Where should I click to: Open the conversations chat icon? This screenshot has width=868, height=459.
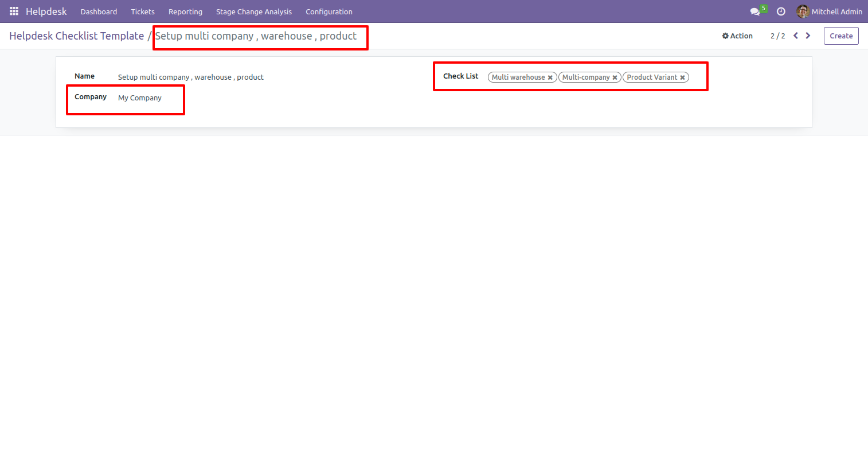755,11
